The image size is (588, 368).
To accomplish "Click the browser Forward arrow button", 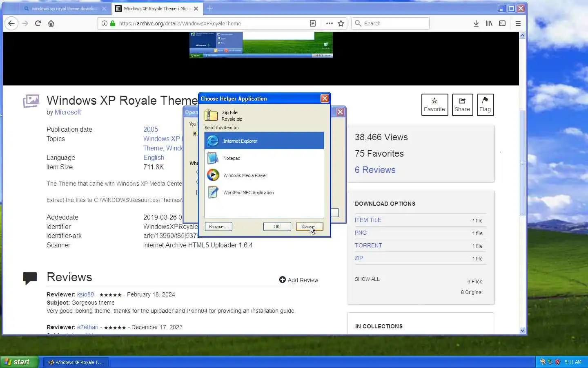I will point(25,23).
